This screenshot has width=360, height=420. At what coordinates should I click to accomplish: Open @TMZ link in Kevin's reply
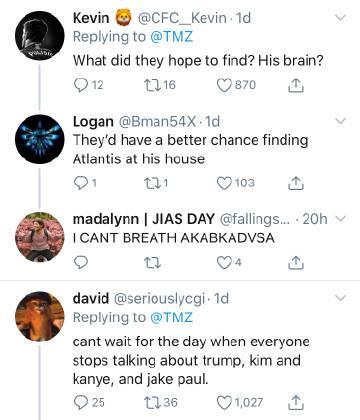pyautogui.click(x=171, y=37)
